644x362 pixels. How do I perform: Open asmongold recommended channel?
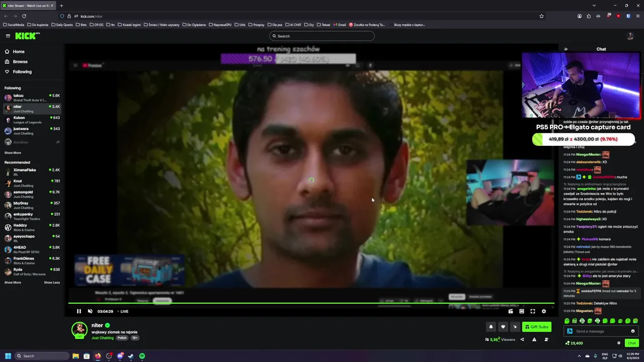pos(32,194)
